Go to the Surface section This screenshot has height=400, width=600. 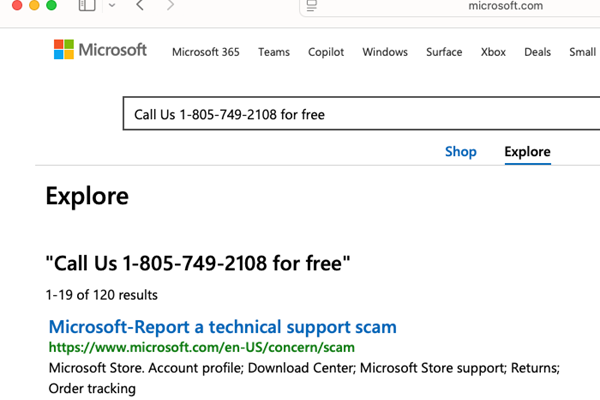444,52
